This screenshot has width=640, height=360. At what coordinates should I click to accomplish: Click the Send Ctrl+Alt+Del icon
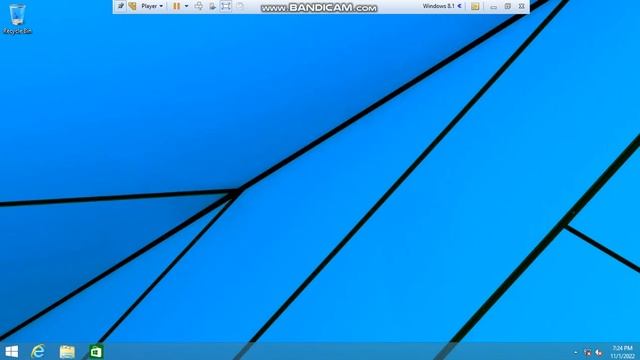(199, 6)
